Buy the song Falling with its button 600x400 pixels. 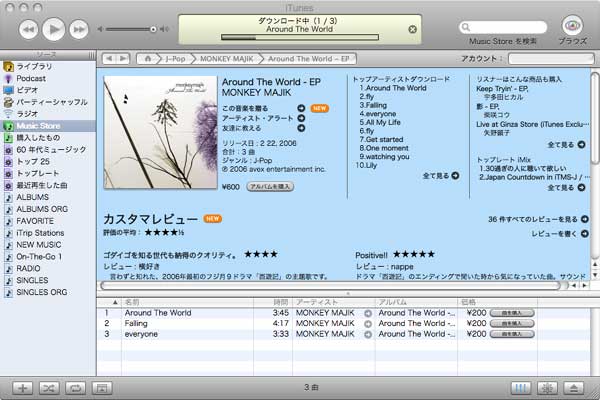pyautogui.click(x=512, y=324)
